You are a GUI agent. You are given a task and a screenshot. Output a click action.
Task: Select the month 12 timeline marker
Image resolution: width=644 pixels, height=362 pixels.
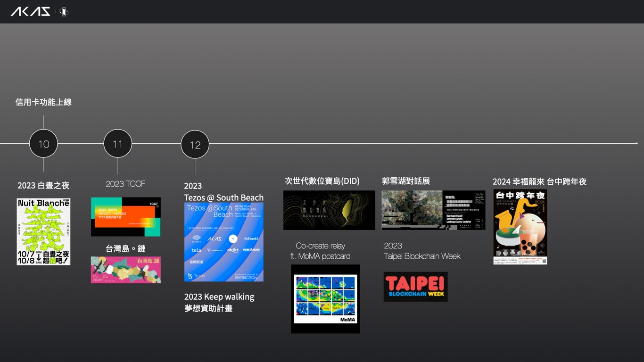[195, 144]
